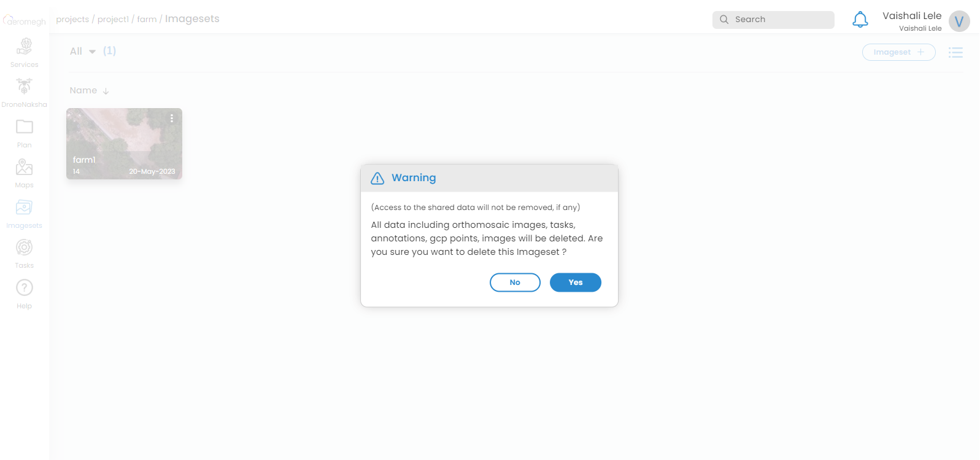The image size is (980, 460).
Task: Open the Maps sidebar icon
Action: click(25, 167)
